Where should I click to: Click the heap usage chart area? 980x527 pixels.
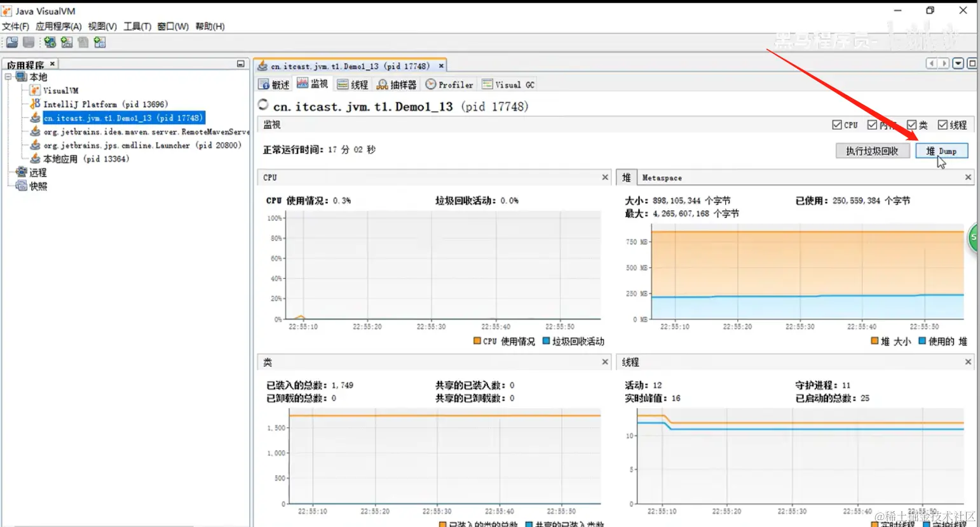[x=807, y=272]
